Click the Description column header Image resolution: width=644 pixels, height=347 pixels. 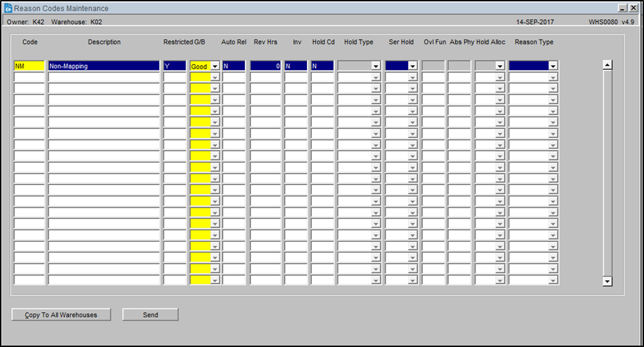tap(104, 42)
